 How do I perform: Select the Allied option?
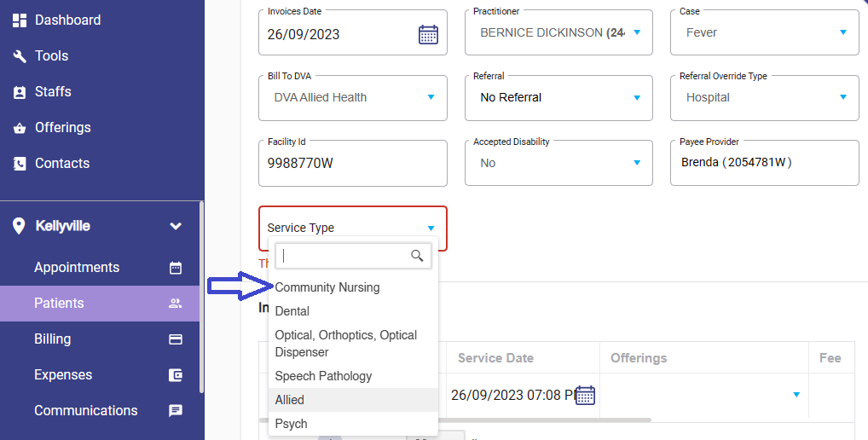tap(290, 400)
